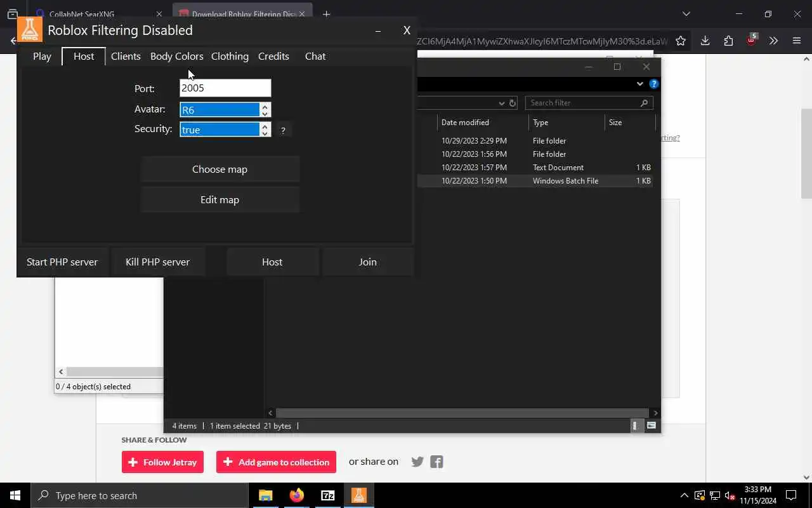Viewport: 812px width, 508px height.
Task: Show more toolbar tools chevron
Action: 773,41
